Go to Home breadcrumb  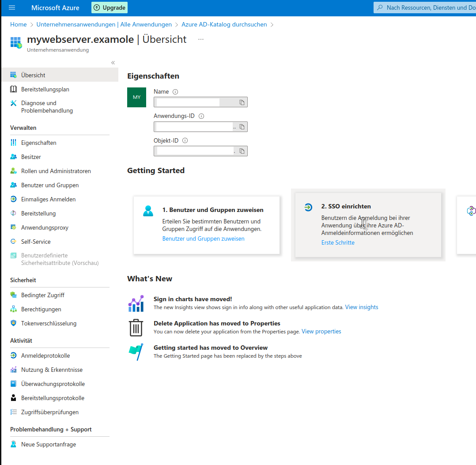coord(19,24)
